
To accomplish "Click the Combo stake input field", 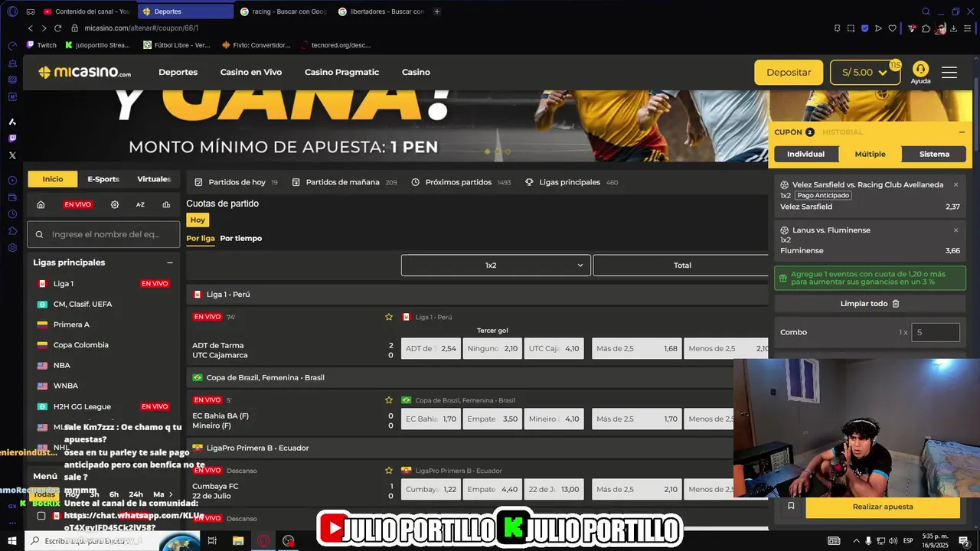I will point(936,332).
